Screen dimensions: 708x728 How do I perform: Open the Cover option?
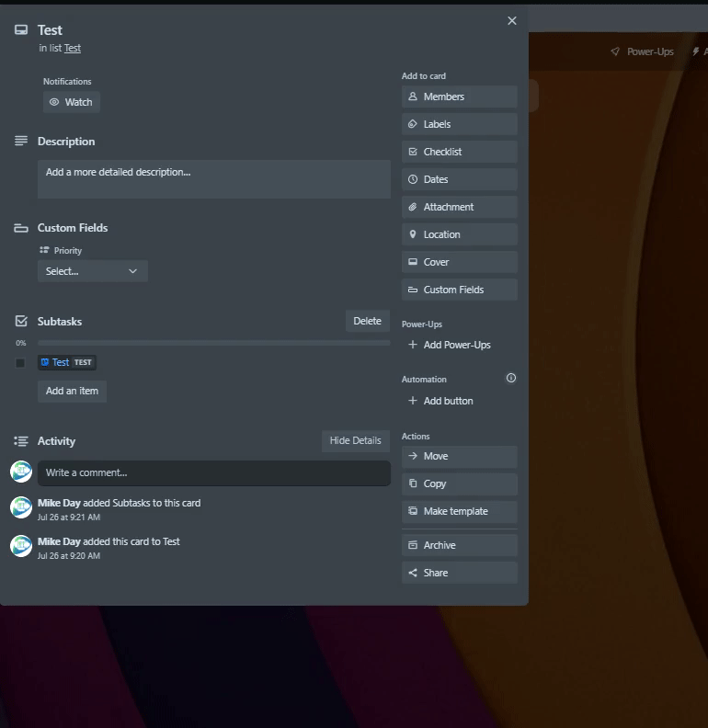459,262
